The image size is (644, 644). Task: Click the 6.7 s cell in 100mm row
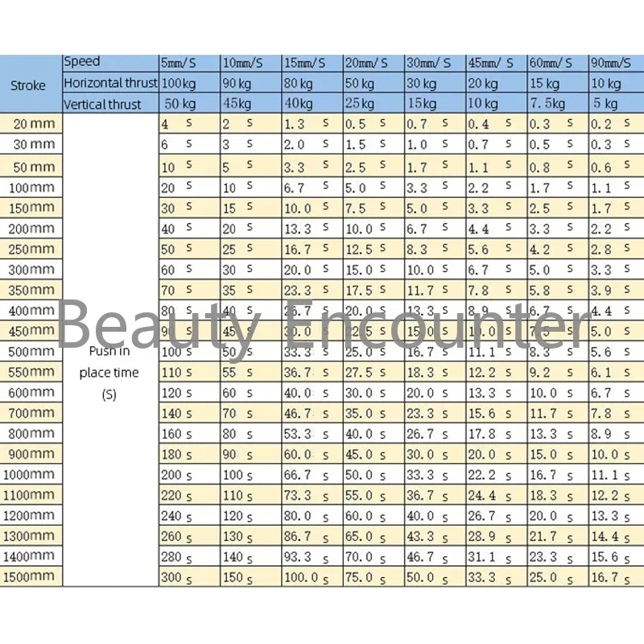[312, 188]
